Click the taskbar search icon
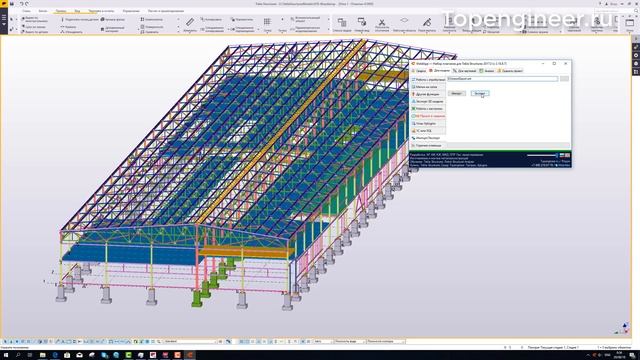640x360 pixels. point(19,355)
